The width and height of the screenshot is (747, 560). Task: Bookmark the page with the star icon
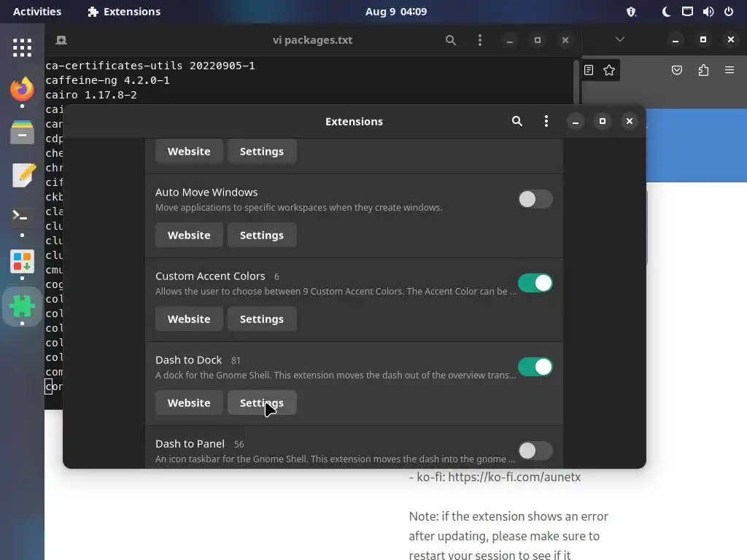[x=609, y=71]
